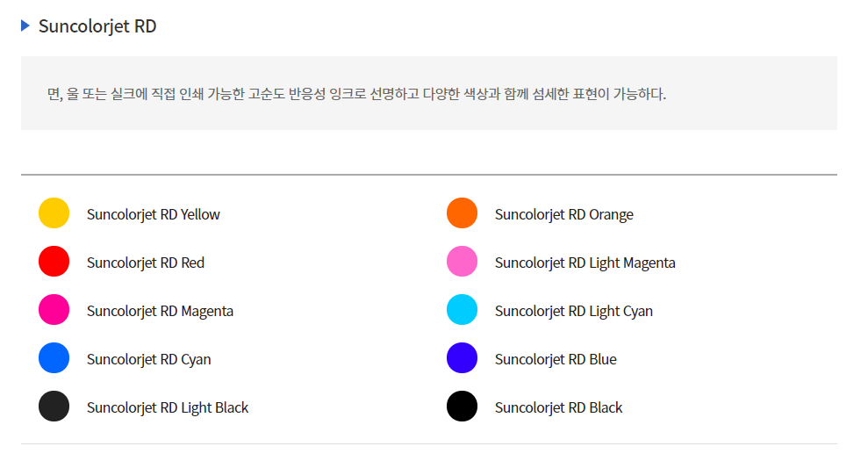Click the Suncolorjet RD Red text
The width and height of the screenshot is (868, 468).
(x=146, y=263)
